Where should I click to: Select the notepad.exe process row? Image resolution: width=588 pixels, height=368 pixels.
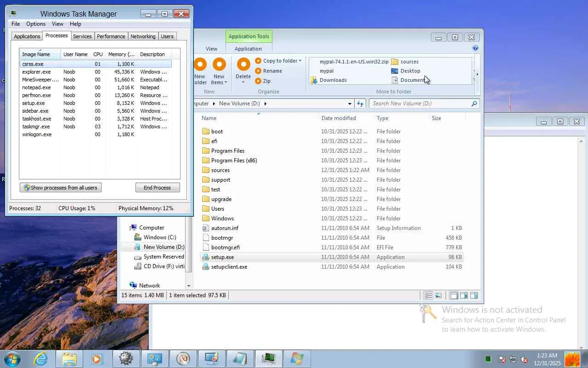tap(96, 87)
